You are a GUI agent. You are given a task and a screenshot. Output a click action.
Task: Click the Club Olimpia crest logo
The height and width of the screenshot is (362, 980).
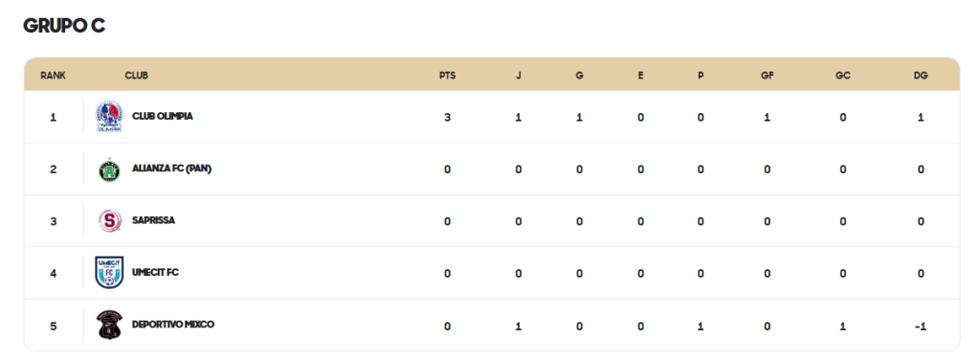(x=109, y=117)
